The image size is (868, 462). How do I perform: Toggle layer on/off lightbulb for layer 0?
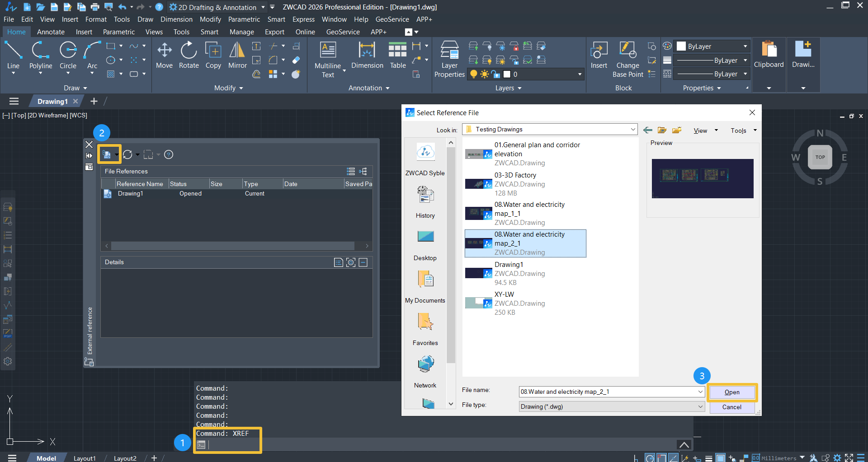point(473,74)
